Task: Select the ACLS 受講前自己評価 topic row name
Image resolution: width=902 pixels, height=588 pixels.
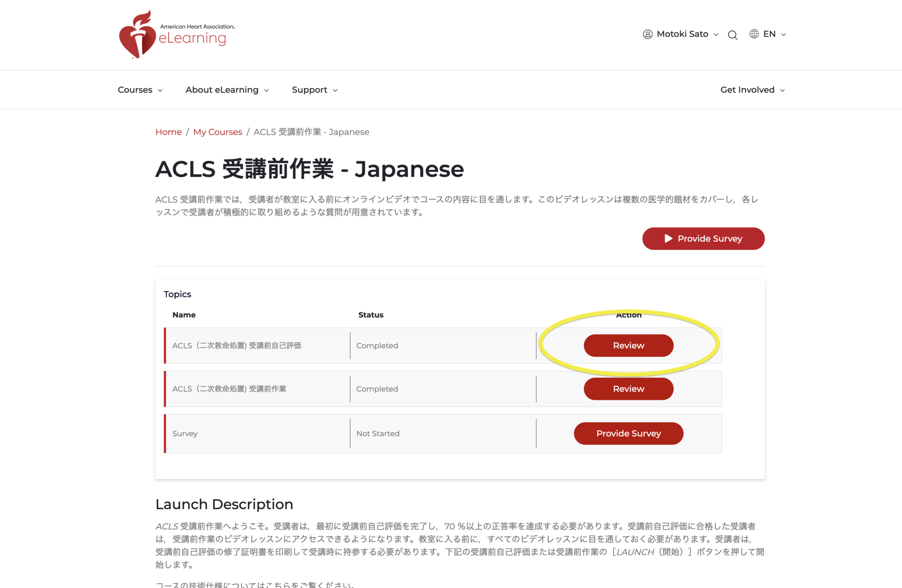Action: 237,346
